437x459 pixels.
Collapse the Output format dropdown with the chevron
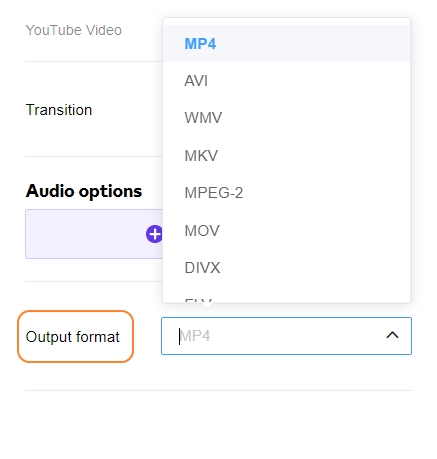point(392,335)
